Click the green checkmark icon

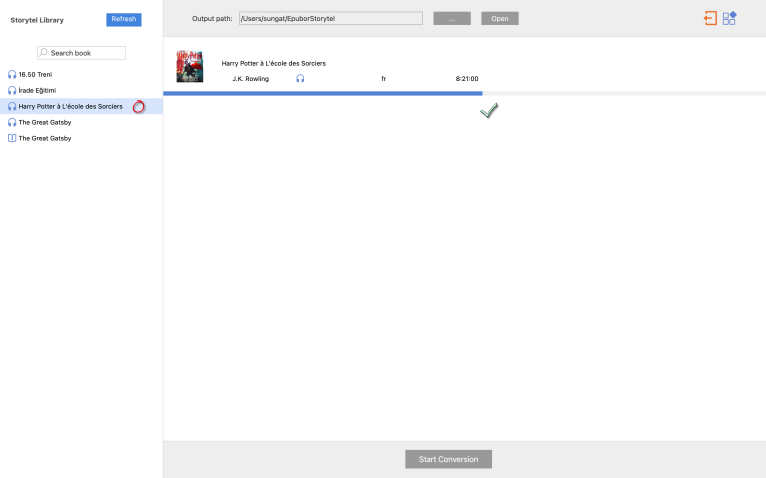489,110
